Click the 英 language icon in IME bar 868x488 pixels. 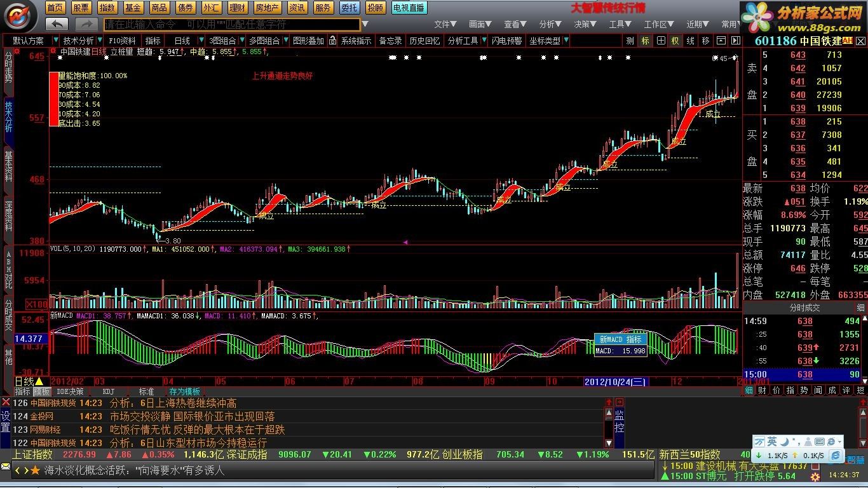[x=771, y=442]
